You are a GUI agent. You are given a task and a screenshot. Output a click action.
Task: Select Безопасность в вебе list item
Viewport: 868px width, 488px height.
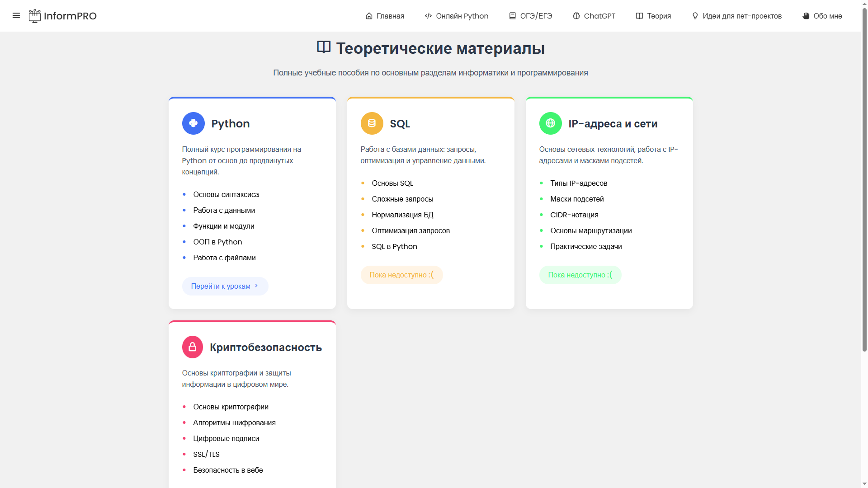tap(228, 470)
